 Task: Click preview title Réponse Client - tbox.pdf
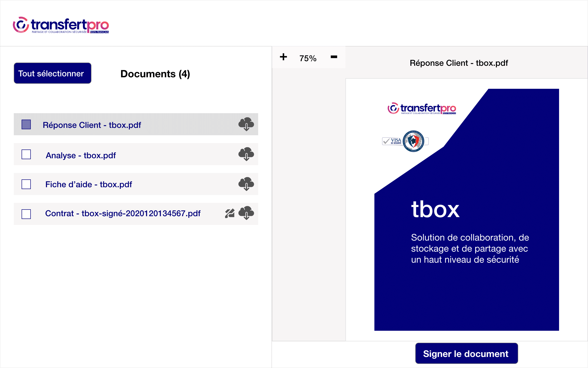[x=459, y=63]
